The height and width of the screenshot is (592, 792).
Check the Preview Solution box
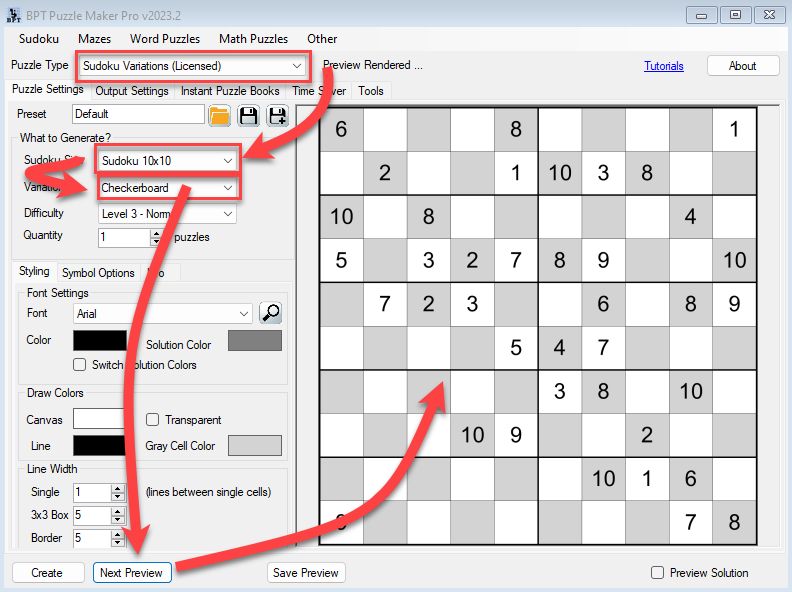click(x=657, y=573)
